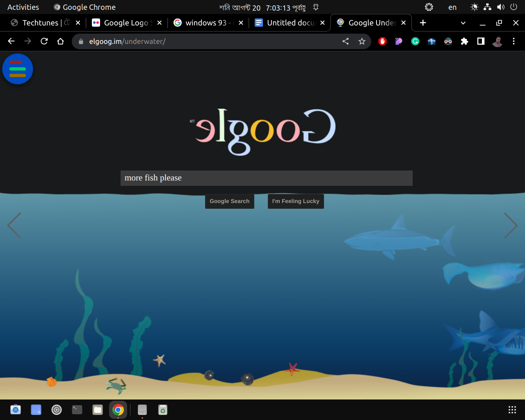Screen dimensions: 525x420
Task: Go to the previous page with left chevron
Action: click(14, 225)
